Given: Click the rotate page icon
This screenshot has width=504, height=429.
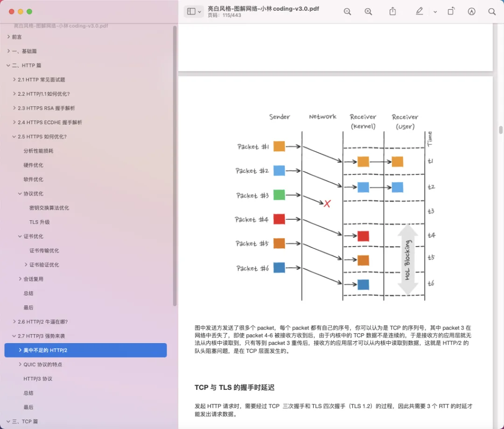Looking at the screenshot, I should tap(451, 12).
